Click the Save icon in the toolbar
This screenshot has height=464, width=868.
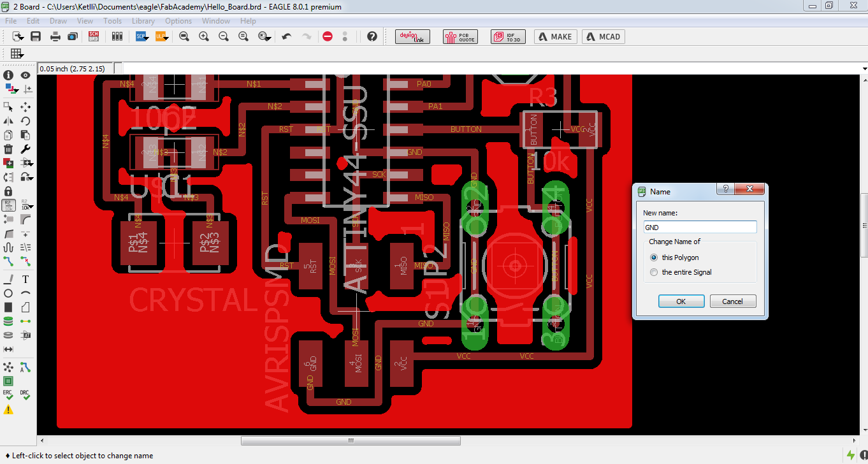[x=36, y=36]
